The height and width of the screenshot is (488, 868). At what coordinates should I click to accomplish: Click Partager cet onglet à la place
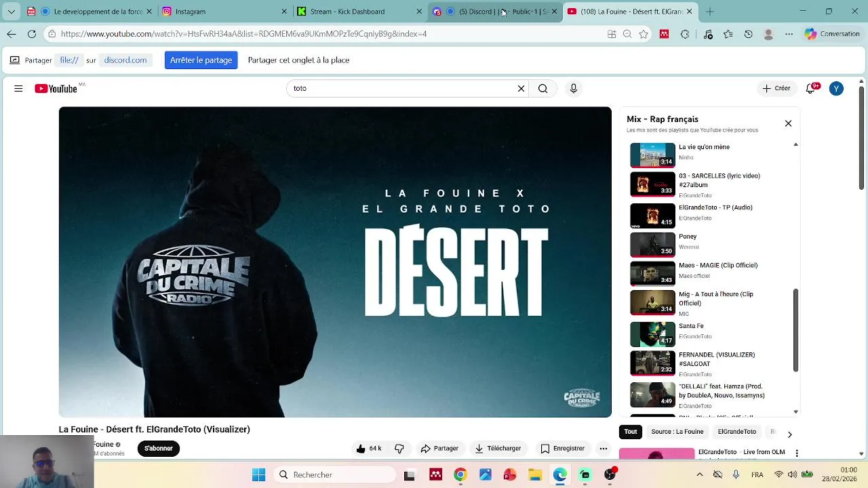298,60
